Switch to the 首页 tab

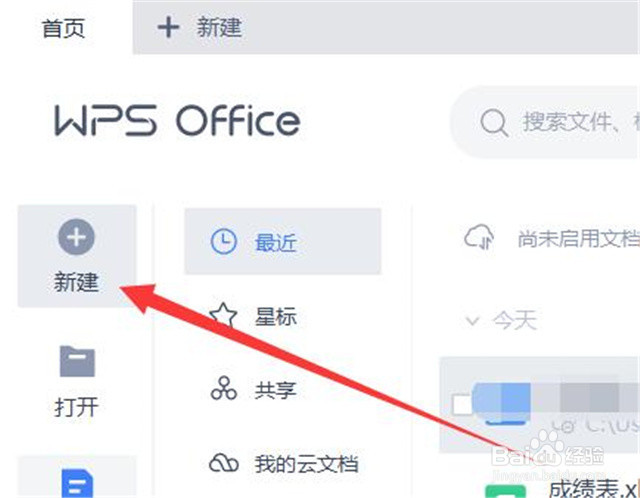click(x=64, y=28)
